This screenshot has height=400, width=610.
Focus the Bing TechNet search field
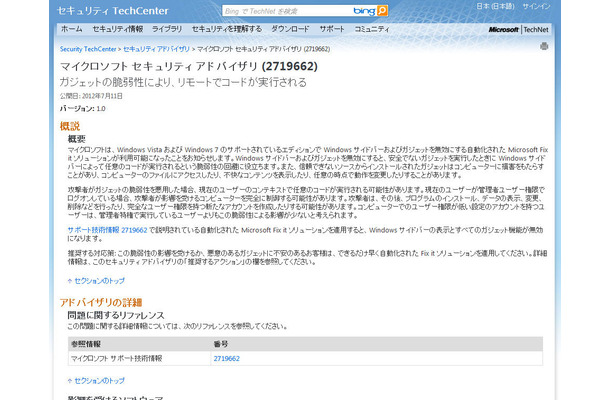tap(287, 11)
